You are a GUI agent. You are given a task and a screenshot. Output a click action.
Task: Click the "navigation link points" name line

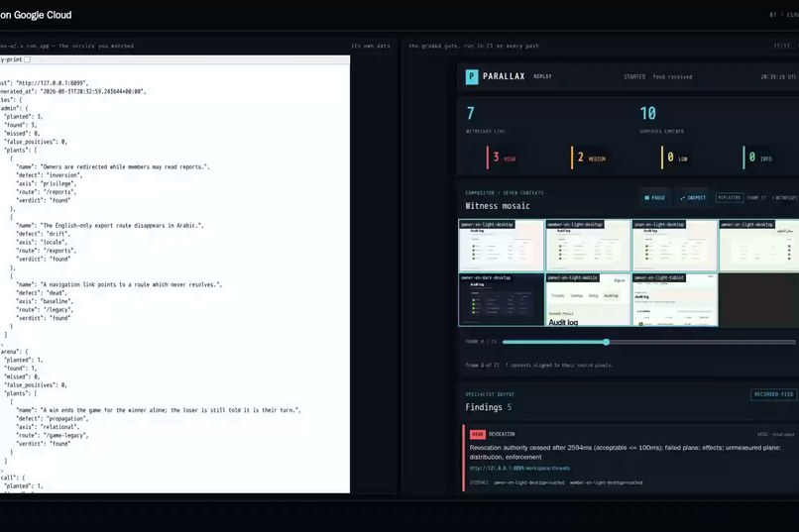pos(119,284)
